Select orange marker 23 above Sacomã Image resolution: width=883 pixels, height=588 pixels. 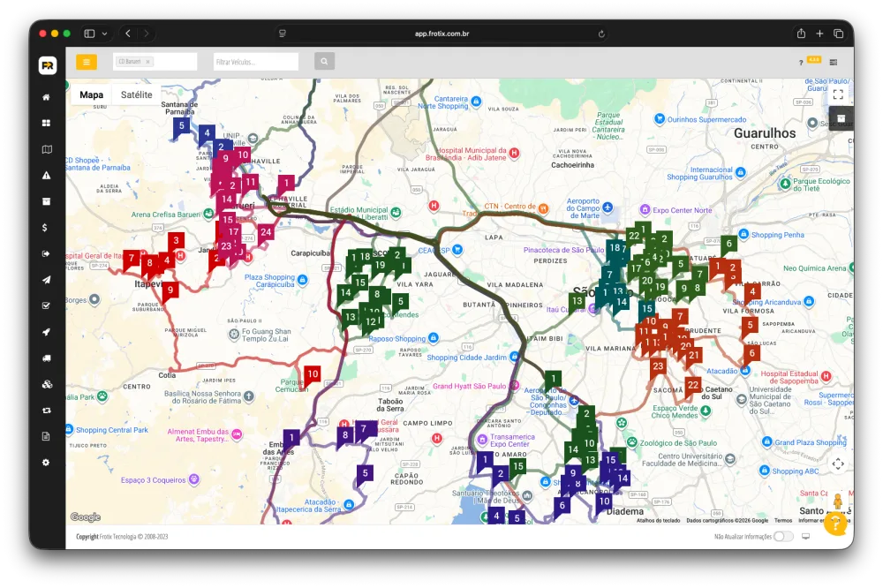(658, 367)
